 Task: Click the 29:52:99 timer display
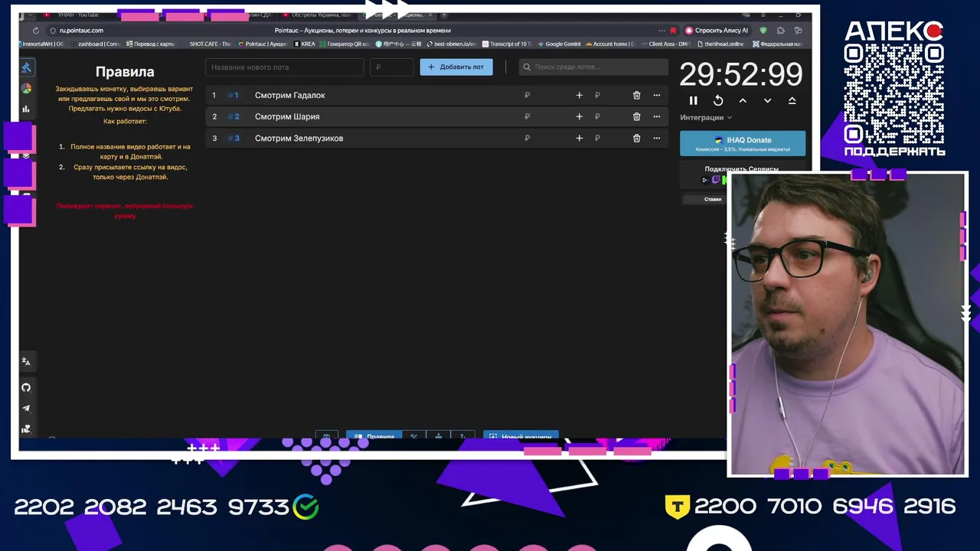[x=741, y=75]
